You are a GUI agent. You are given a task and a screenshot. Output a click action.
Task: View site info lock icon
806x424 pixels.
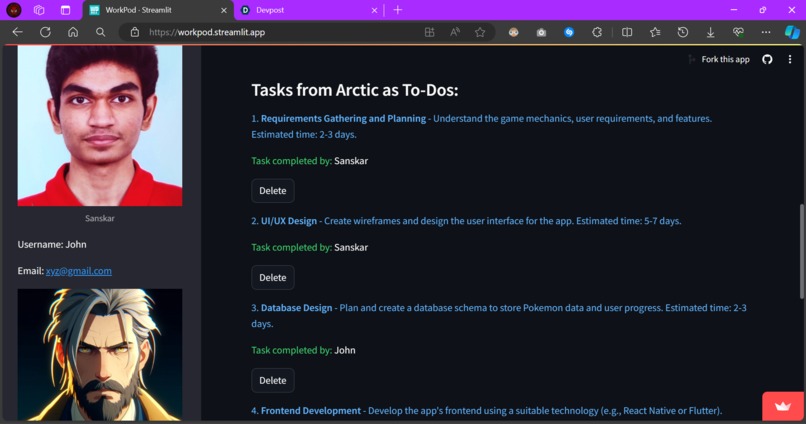pos(135,32)
